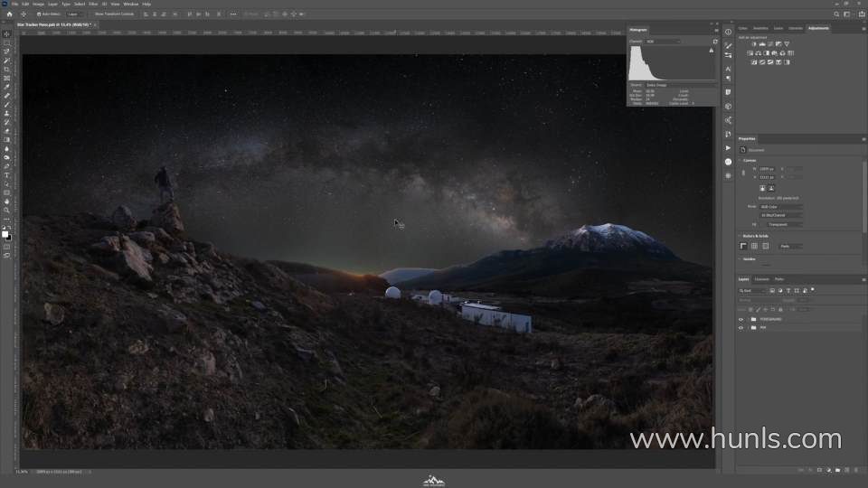Hide the FOREGROUND layer group
Viewport: 868px width, 488px height.
click(741, 319)
